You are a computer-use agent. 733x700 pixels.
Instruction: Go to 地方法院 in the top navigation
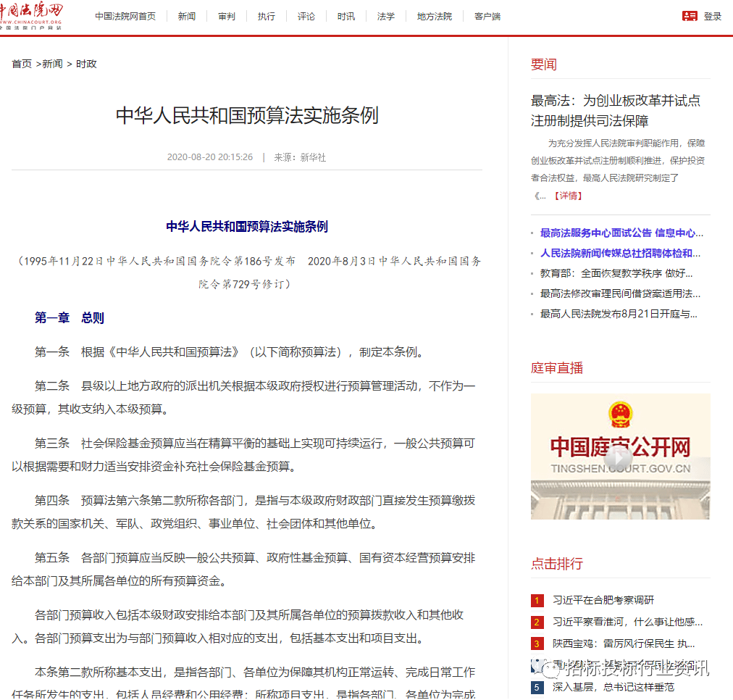pos(435,16)
